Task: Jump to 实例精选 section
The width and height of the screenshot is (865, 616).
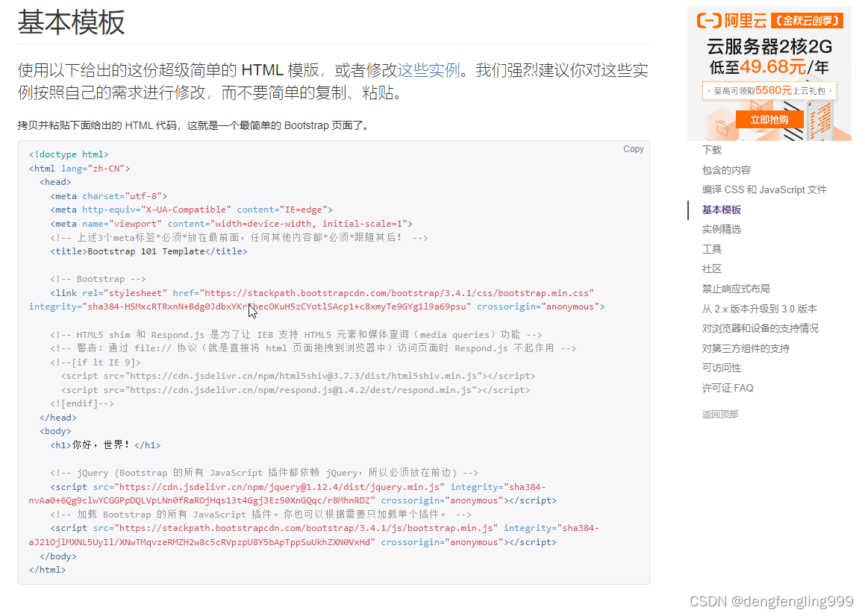Action: tap(721, 230)
